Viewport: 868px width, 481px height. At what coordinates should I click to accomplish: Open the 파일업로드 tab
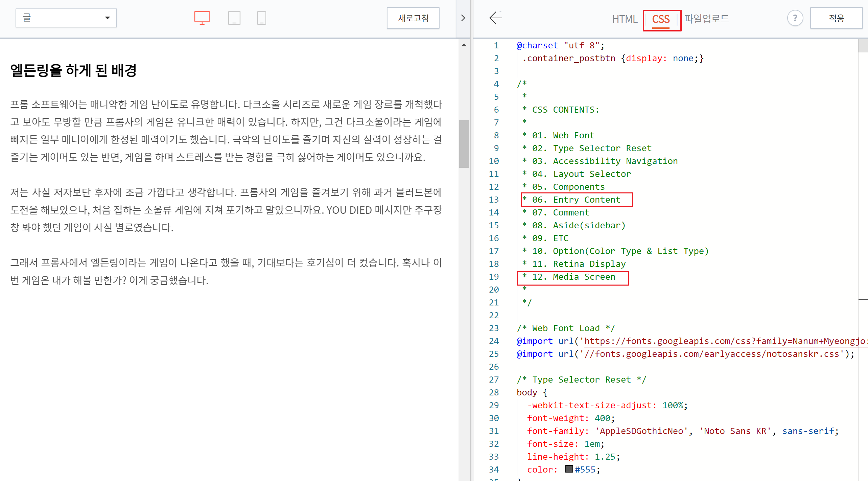[706, 19]
